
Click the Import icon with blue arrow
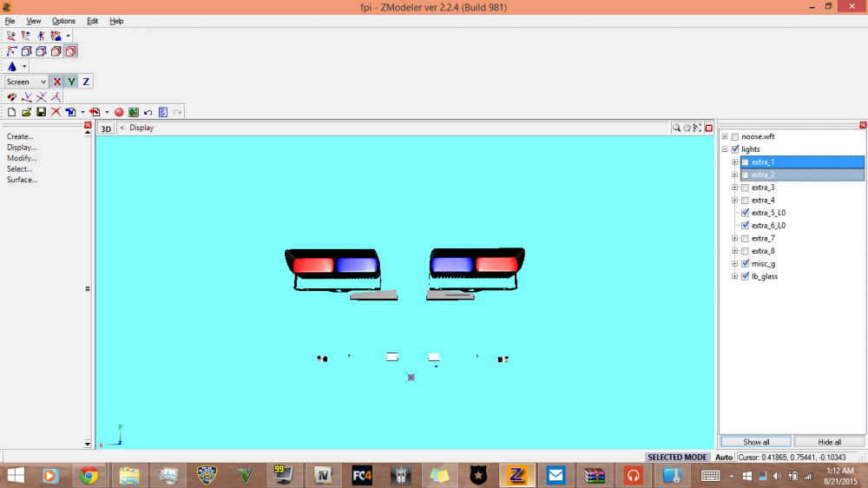coord(70,112)
